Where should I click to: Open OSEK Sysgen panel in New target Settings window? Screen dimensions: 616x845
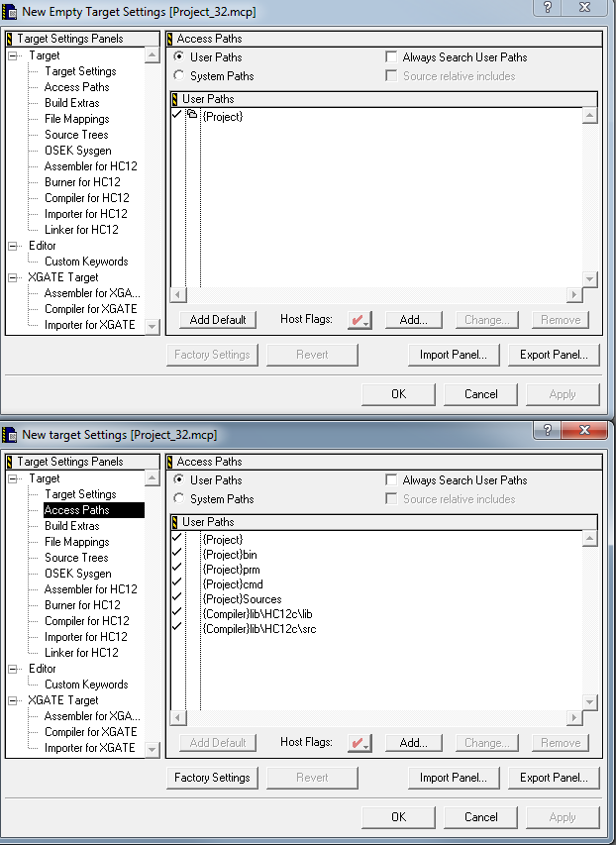tap(77, 574)
